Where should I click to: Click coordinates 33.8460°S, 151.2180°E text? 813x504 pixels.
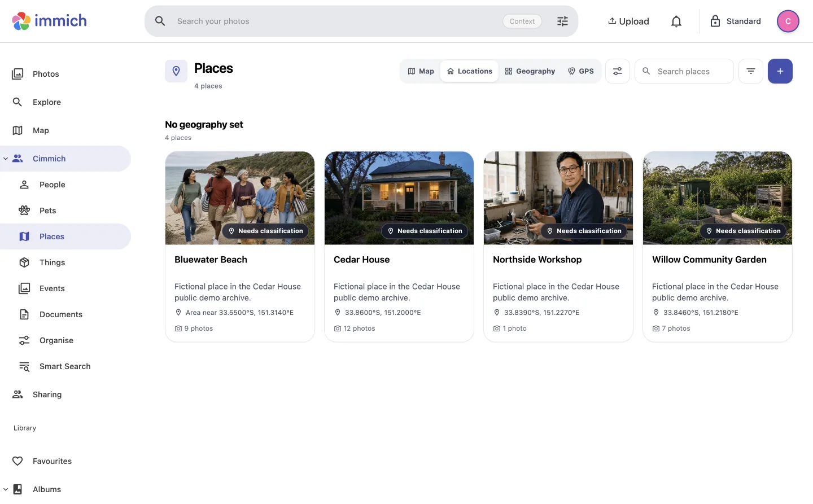[701, 313]
